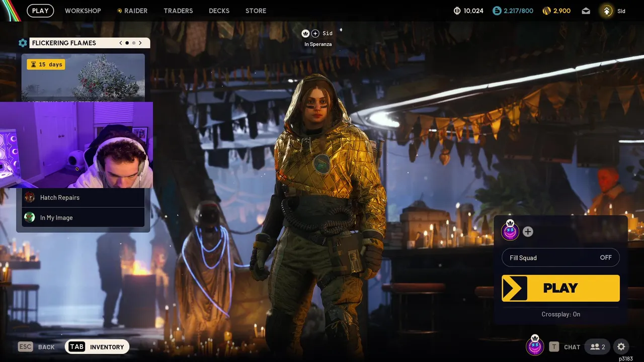Click the 2,900 gold amount
644x362 pixels.
pyautogui.click(x=562, y=11)
